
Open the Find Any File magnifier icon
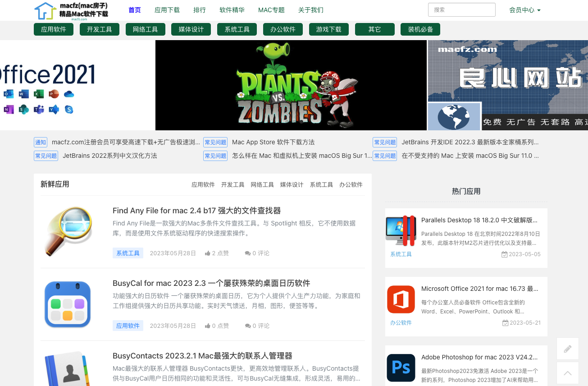click(x=68, y=231)
